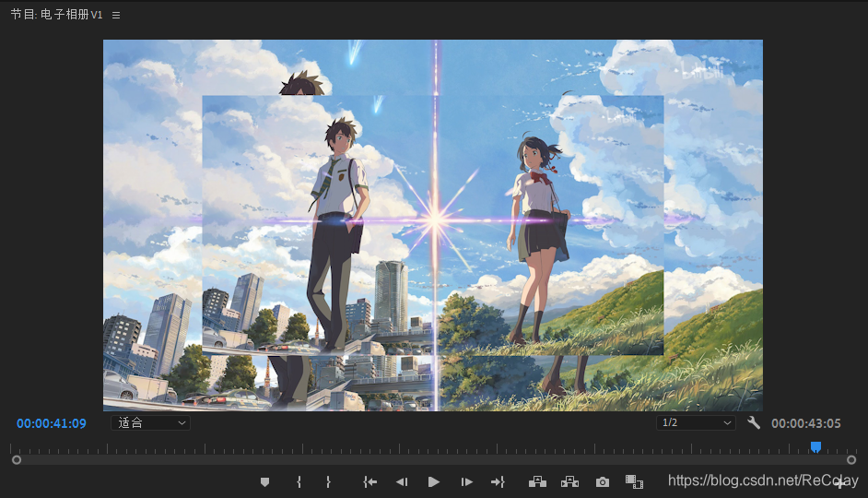
Task: Add a marker with the marker button
Action: point(264,482)
